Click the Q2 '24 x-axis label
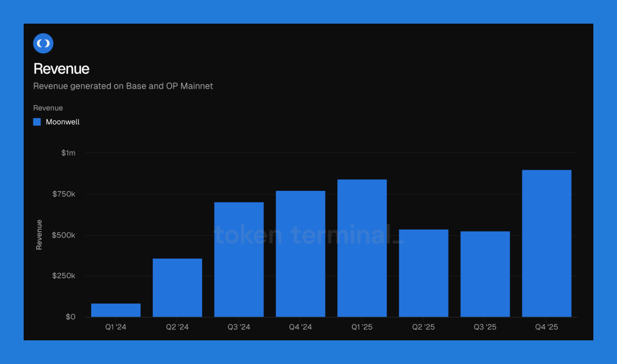The height and width of the screenshot is (364, 617). 177,327
